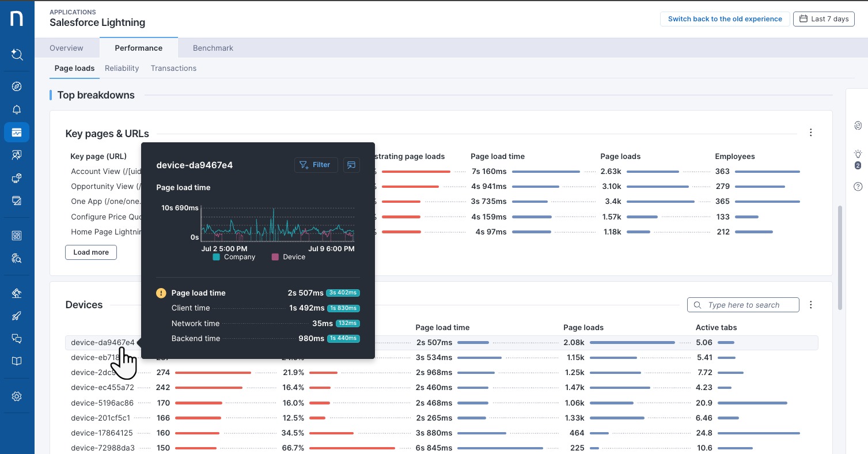868x454 pixels.
Task: Switch to the Benchmark tab
Action: click(213, 48)
